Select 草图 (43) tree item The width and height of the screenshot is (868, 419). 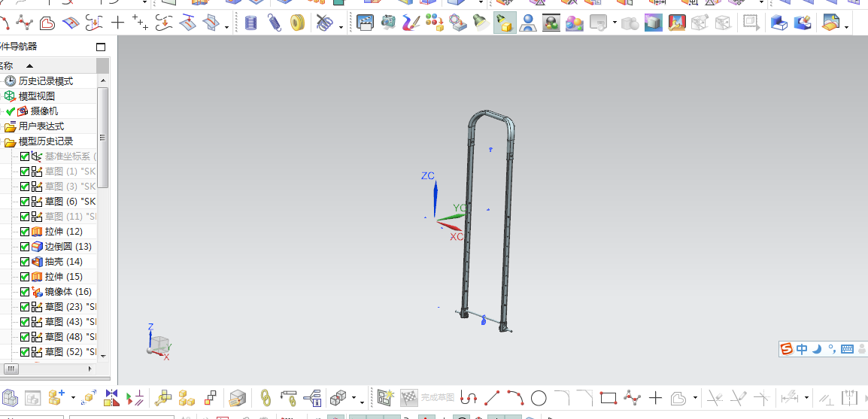point(71,321)
